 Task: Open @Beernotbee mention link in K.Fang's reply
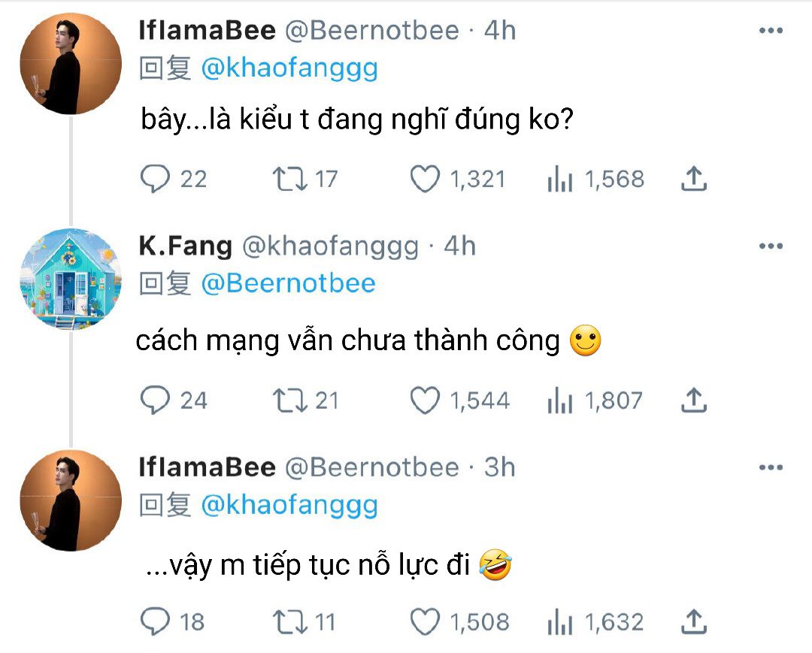tap(288, 283)
